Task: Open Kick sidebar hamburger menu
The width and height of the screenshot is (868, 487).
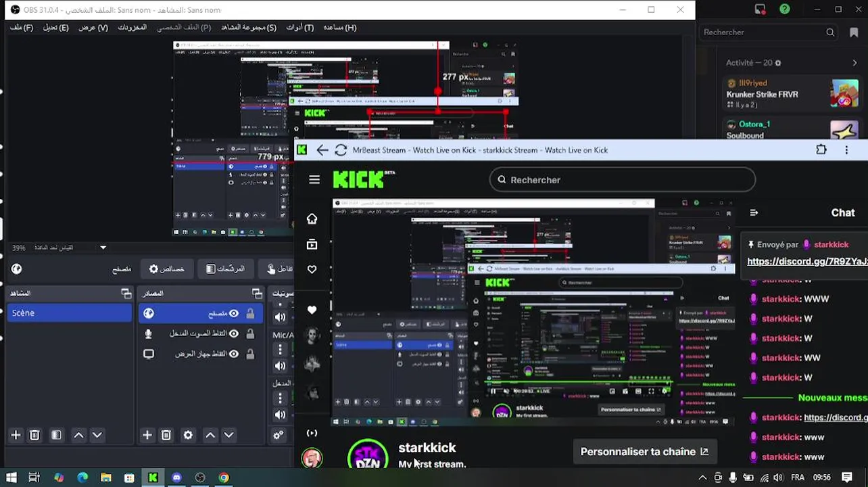Action: [x=314, y=179]
